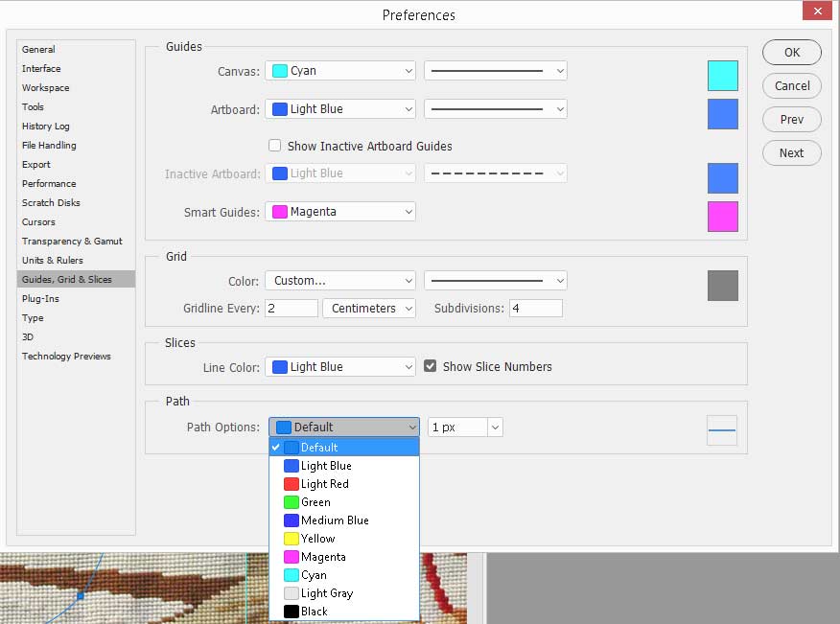Confirm preferences with OK button

792,53
